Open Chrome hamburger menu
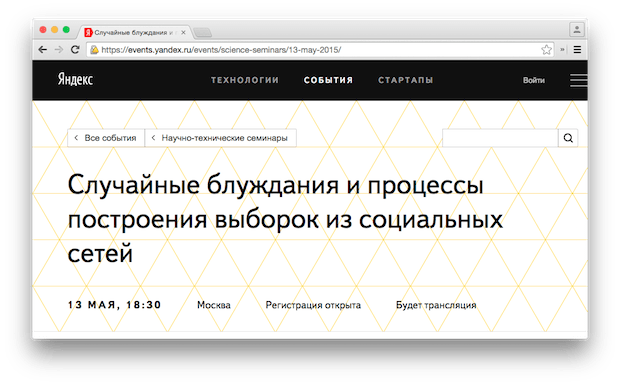 coord(577,50)
